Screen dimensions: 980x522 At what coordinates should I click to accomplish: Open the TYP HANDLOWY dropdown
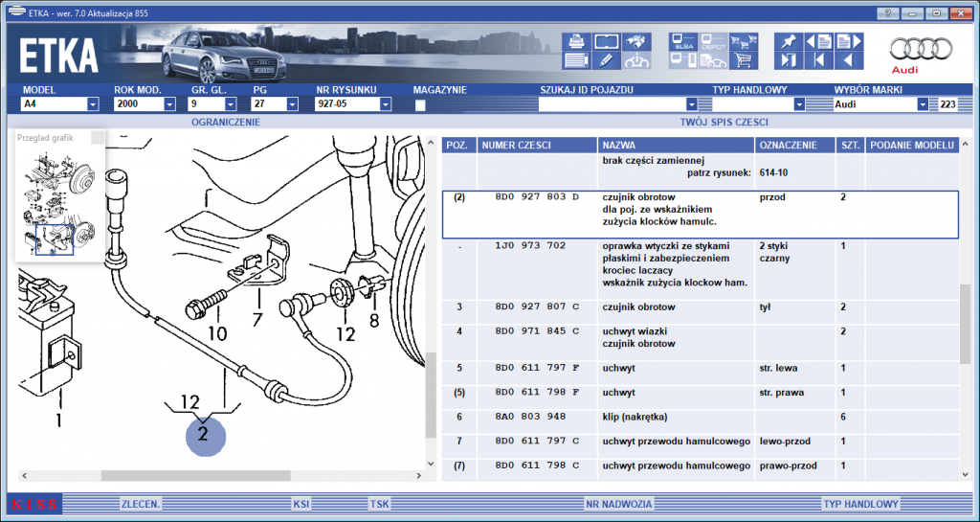click(x=799, y=104)
